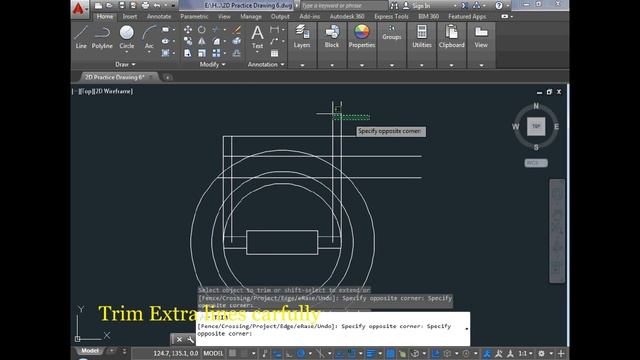Open the annotation scale 1:1 dropdown
This screenshot has width=640, height=360.
tap(524, 353)
